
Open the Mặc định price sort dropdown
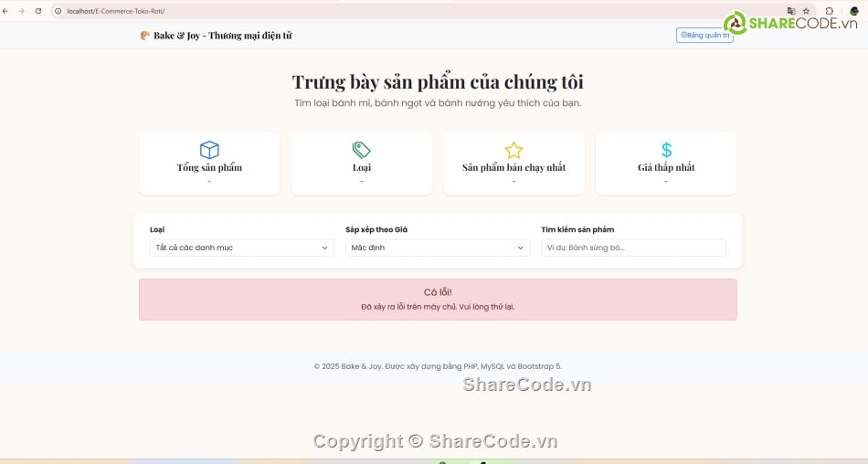click(x=438, y=248)
